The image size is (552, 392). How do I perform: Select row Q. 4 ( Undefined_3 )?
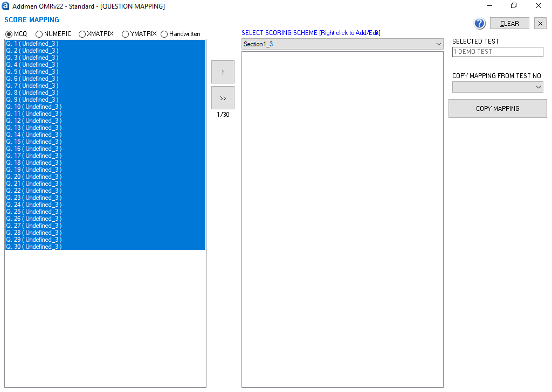point(105,65)
